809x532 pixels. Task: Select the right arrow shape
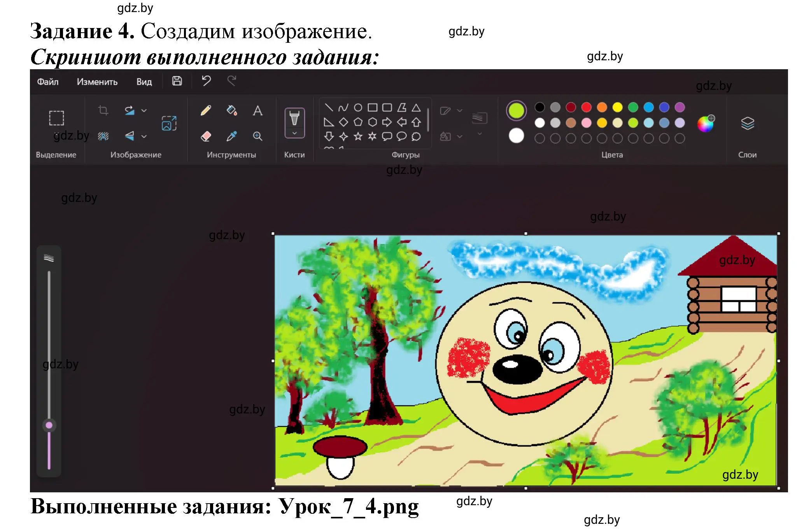(387, 122)
